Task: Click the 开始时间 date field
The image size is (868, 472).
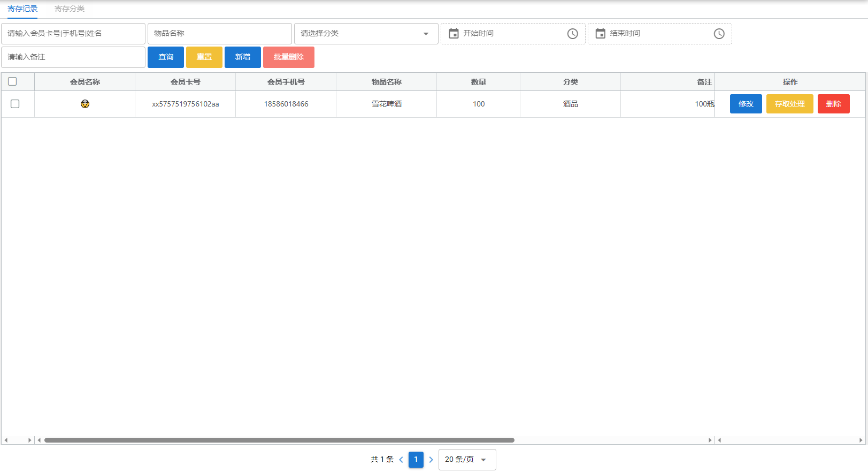Action: coord(513,33)
